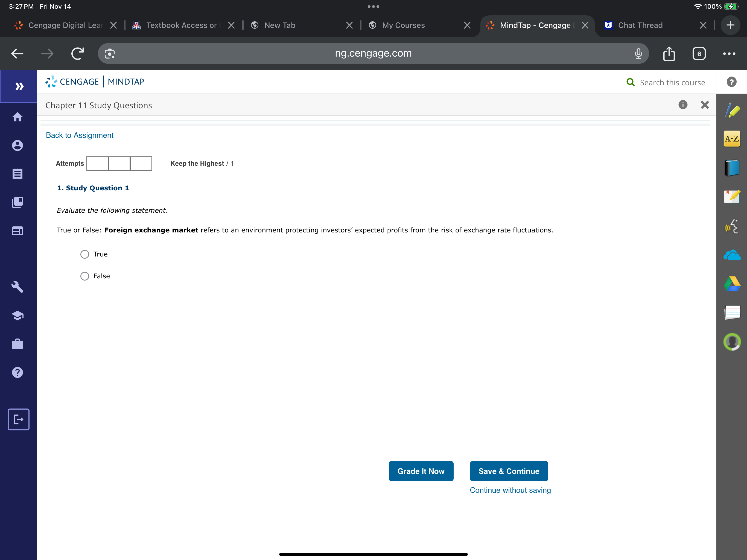Launch the ReadSpeaker text-to-speech icon
The image size is (747, 560).
[x=732, y=227]
